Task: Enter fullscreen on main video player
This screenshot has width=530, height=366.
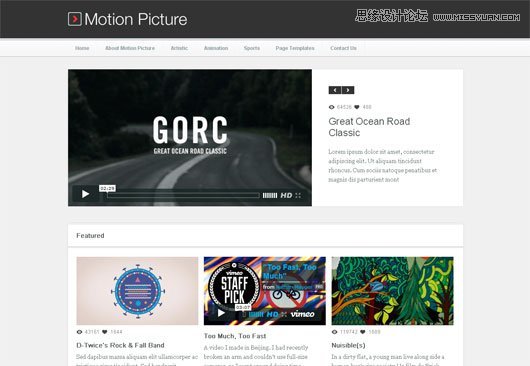Action: 298,195
